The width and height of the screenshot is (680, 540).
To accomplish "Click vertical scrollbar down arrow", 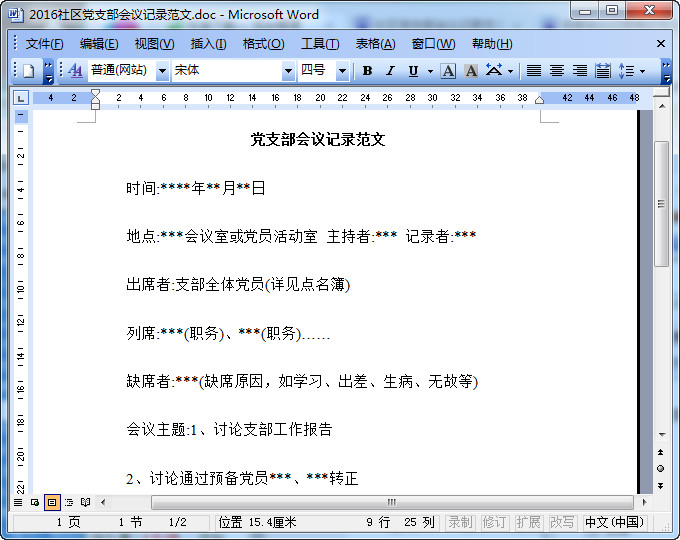I will click(661, 435).
